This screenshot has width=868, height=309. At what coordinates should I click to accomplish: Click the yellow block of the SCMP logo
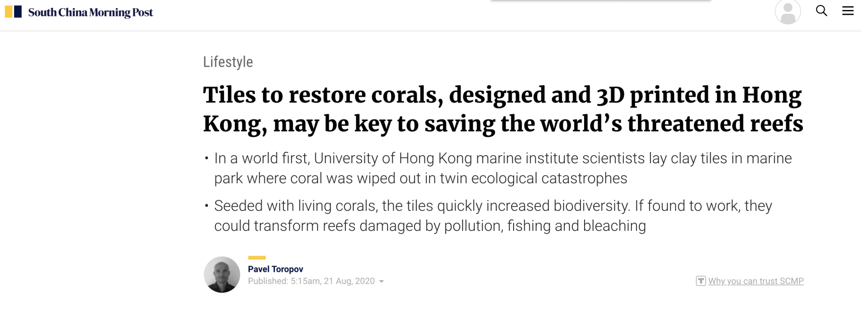[x=9, y=12]
